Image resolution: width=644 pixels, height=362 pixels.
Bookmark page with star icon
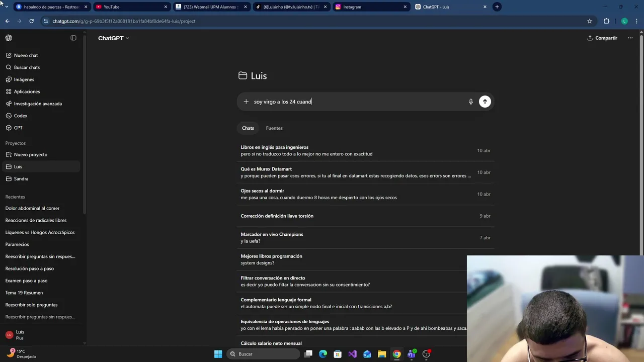tap(590, 21)
